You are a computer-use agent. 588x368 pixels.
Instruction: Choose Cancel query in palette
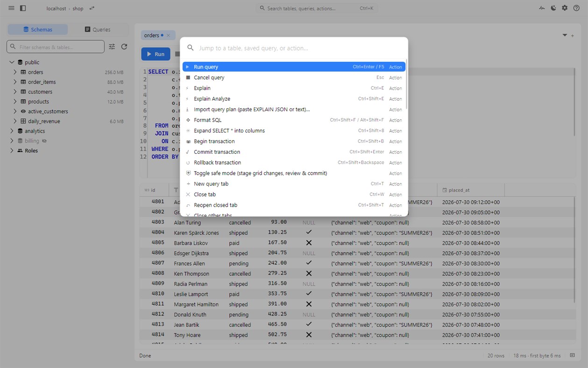(x=294, y=78)
